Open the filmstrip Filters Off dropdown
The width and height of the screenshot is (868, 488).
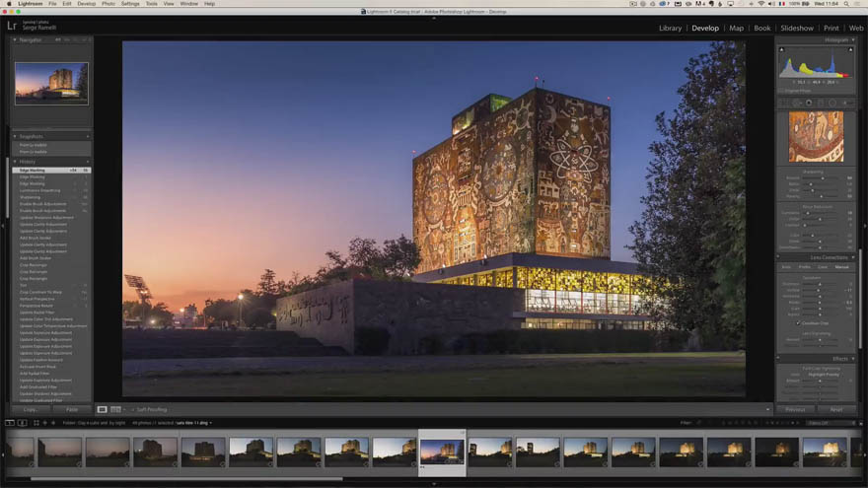pyautogui.click(x=832, y=423)
